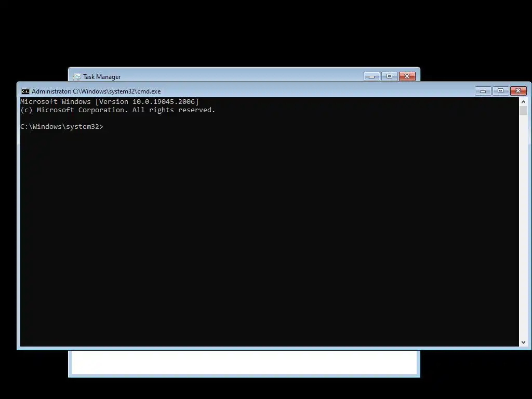The image size is (532, 399).
Task: Close the Task Manager window
Action: 407,76
